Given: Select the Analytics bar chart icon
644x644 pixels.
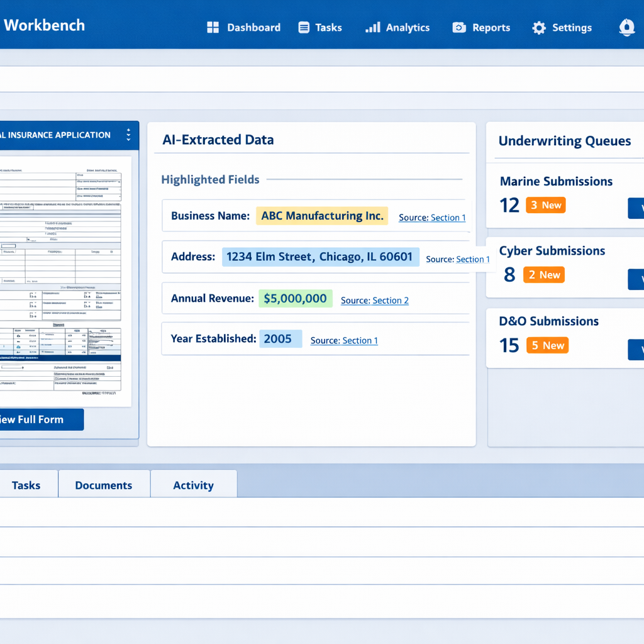Looking at the screenshot, I should tap(372, 28).
